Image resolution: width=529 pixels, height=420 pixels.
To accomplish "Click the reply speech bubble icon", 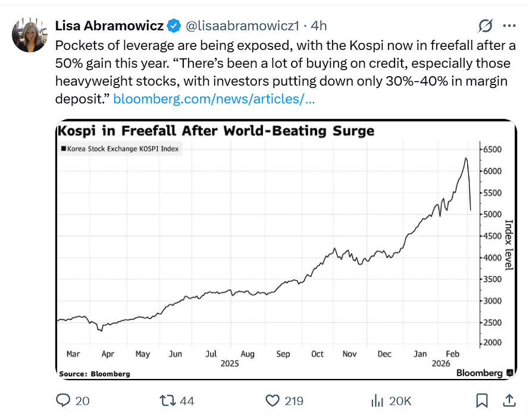I will (63, 401).
